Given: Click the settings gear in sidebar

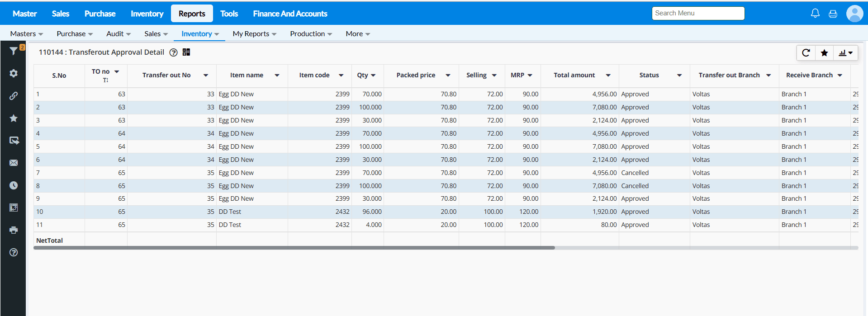Looking at the screenshot, I should click(x=14, y=73).
